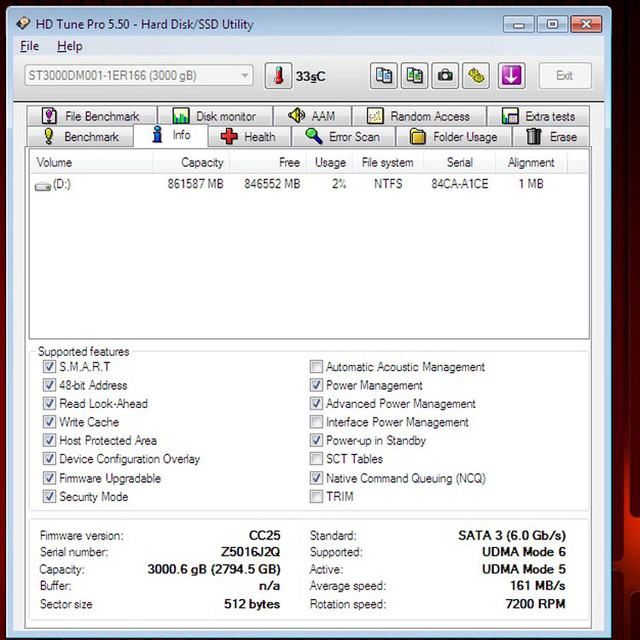Open the drive selection dropdown ST3000DM001
The image size is (640, 640).
(x=139, y=76)
